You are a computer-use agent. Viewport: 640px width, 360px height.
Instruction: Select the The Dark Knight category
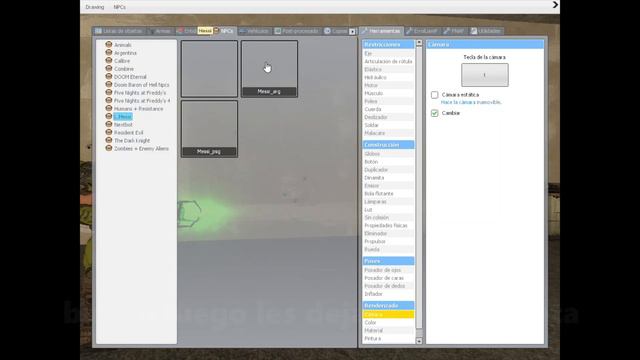coord(132,140)
